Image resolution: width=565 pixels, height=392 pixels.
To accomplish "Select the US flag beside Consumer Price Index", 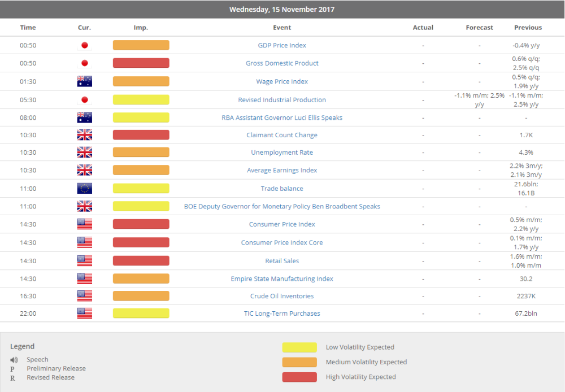I will (x=84, y=224).
